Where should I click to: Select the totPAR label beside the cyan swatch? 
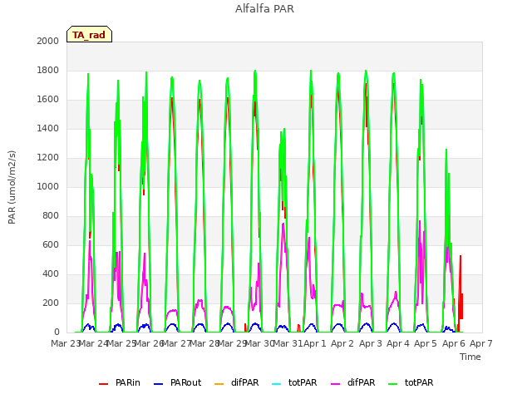pyautogui.click(x=303, y=382)
